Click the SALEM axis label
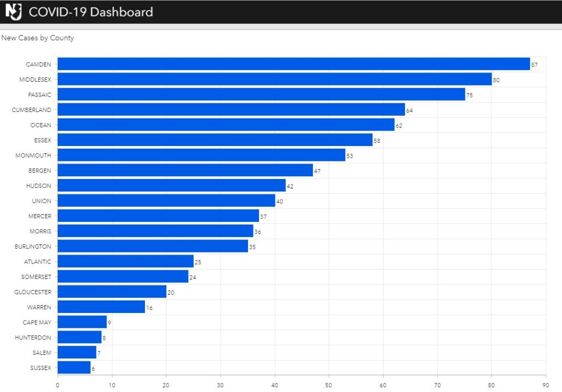The width and height of the screenshot is (562, 392). tap(42, 352)
